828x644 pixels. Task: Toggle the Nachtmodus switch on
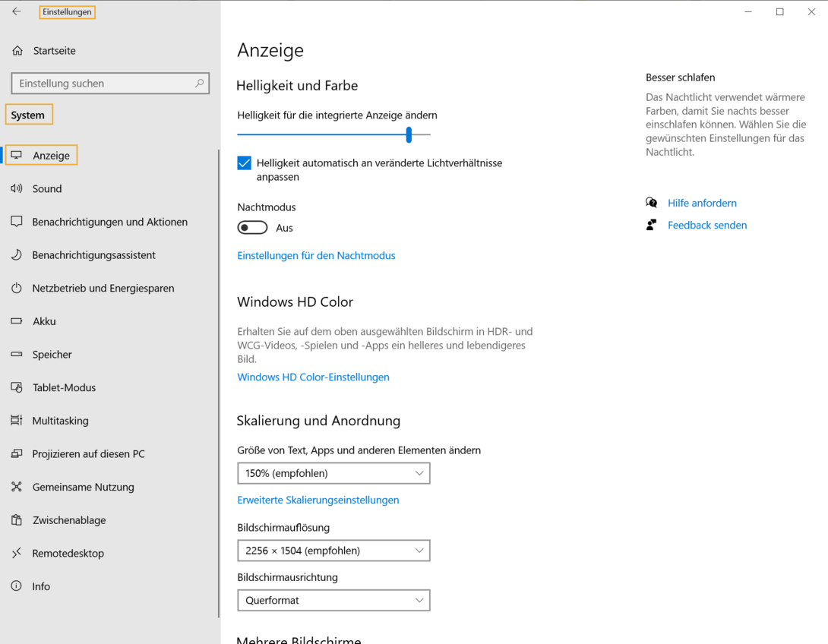click(x=251, y=227)
